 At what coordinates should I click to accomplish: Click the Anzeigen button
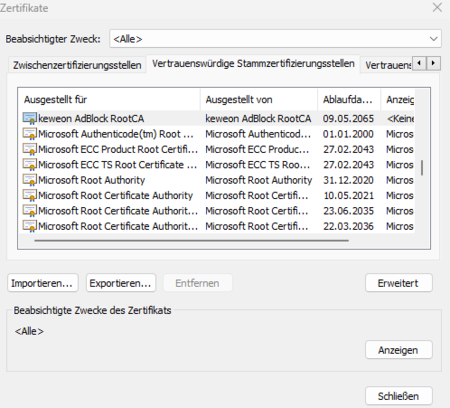pyautogui.click(x=399, y=350)
